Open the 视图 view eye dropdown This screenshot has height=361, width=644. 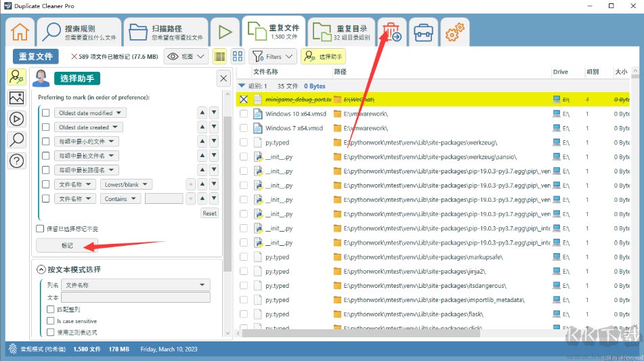(x=186, y=57)
